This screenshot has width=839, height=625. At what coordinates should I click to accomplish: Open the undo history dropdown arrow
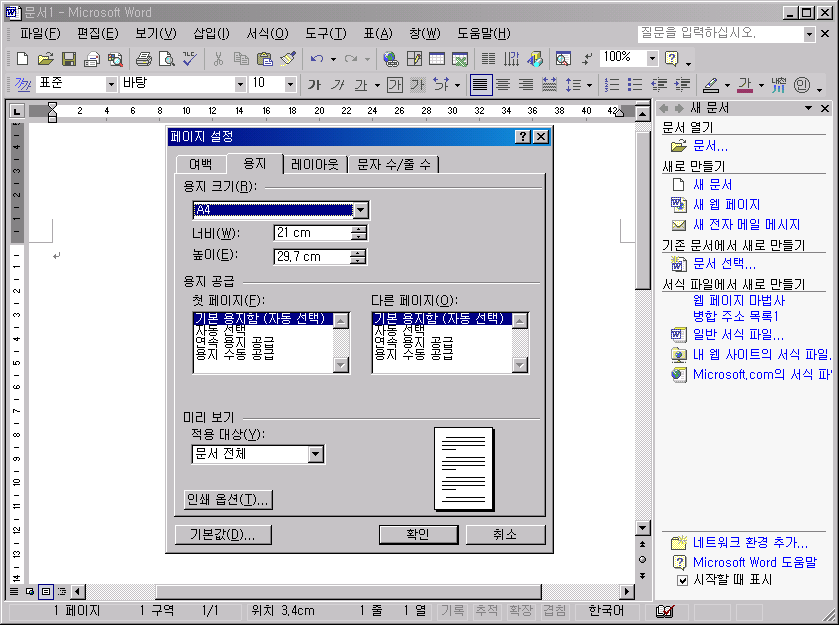coord(333,59)
